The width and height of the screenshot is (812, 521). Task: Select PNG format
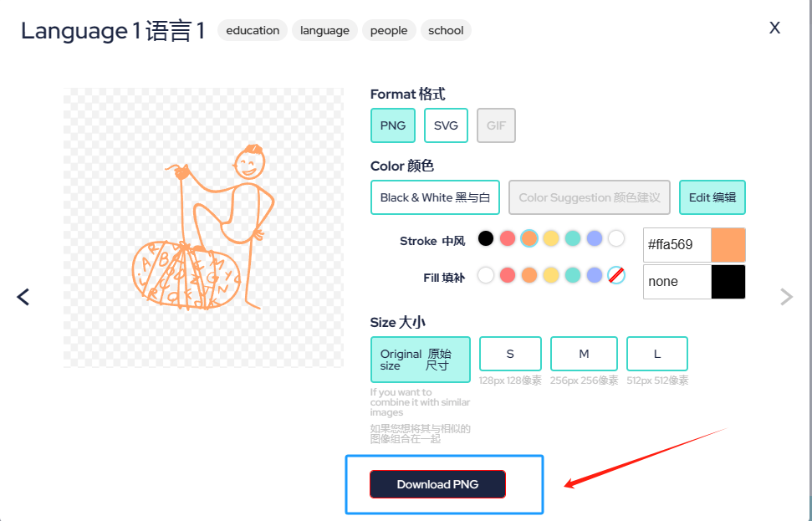(392, 125)
